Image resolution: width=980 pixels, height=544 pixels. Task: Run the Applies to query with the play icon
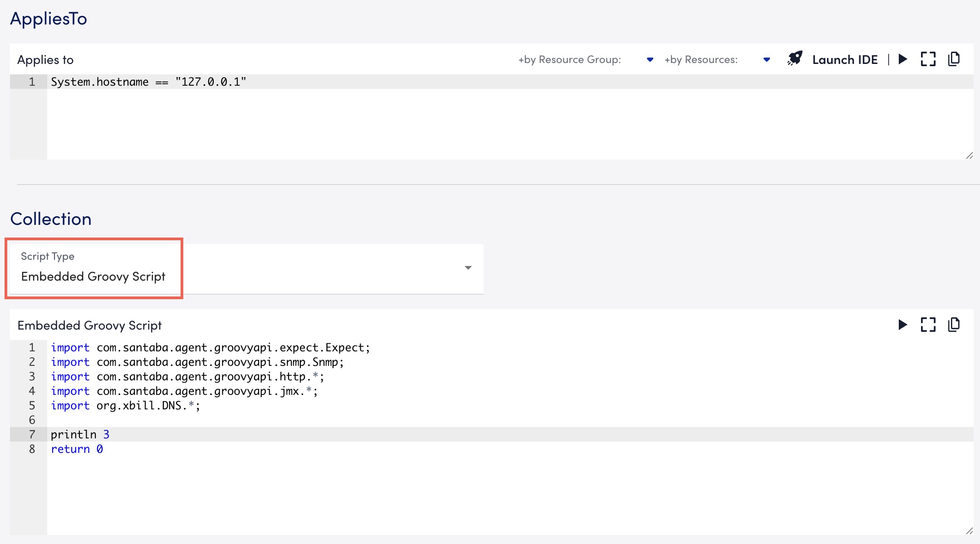pos(902,58)
